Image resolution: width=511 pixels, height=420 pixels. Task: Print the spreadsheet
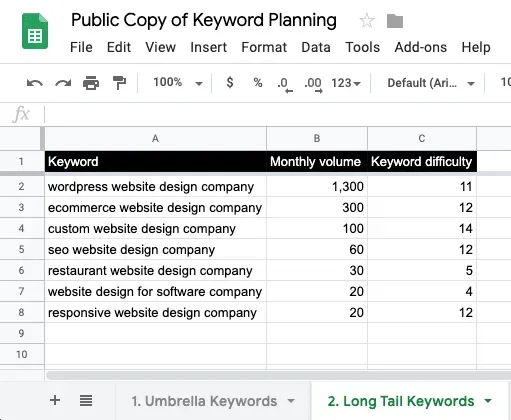click(91, 83)
